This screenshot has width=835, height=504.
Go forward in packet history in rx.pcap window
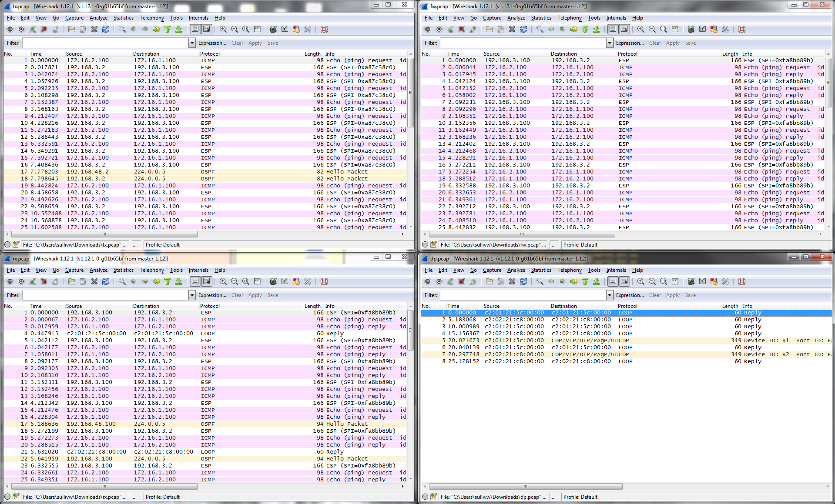point(145,281)
